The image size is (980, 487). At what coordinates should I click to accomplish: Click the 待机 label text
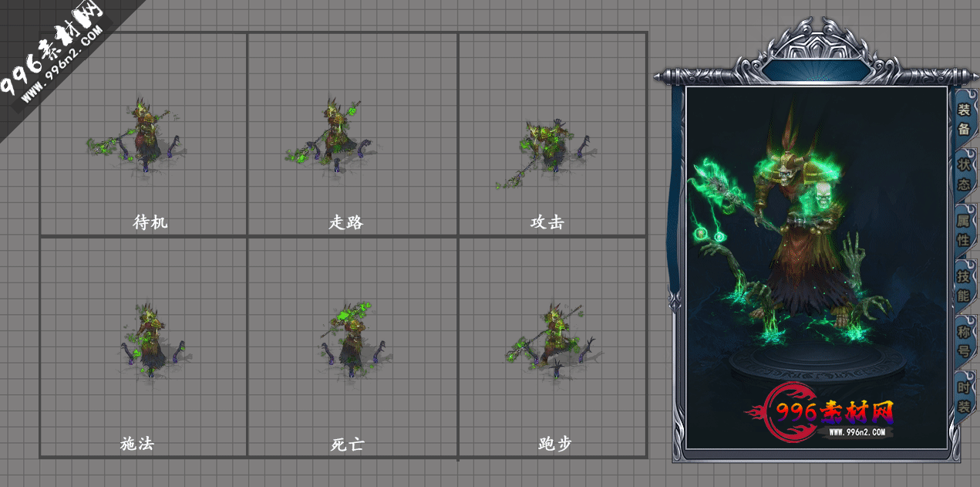(150, 222)
